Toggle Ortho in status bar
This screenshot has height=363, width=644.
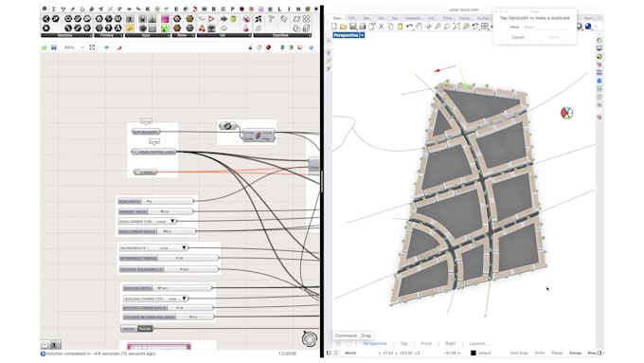(540, 353)
